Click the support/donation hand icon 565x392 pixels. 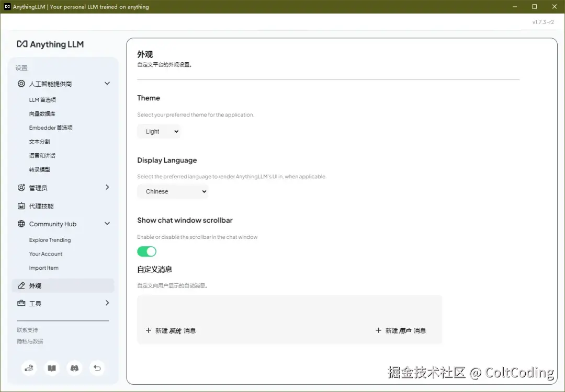tap(29, 368)
